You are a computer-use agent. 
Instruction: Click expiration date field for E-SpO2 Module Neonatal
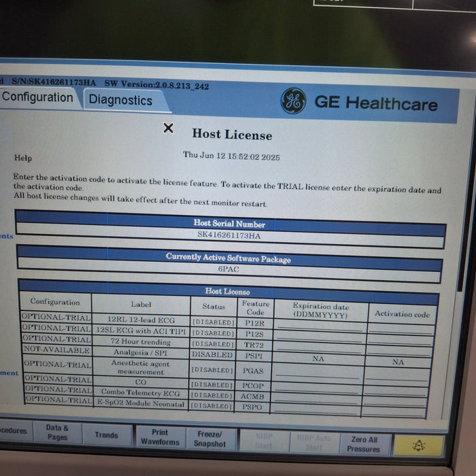point(315,408)
